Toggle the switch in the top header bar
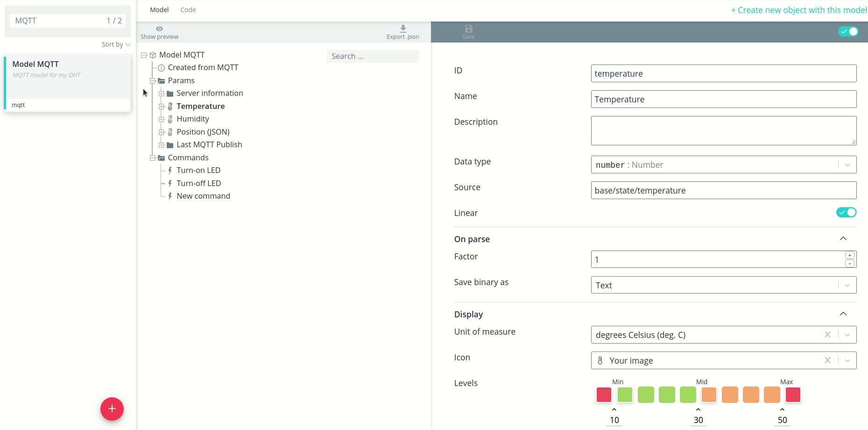This screenshot has height=430, width=868. point(848,32)
